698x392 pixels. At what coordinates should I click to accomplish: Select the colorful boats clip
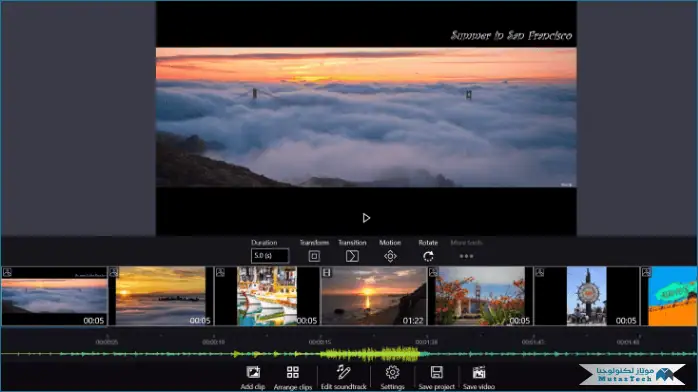pos(267,296)
